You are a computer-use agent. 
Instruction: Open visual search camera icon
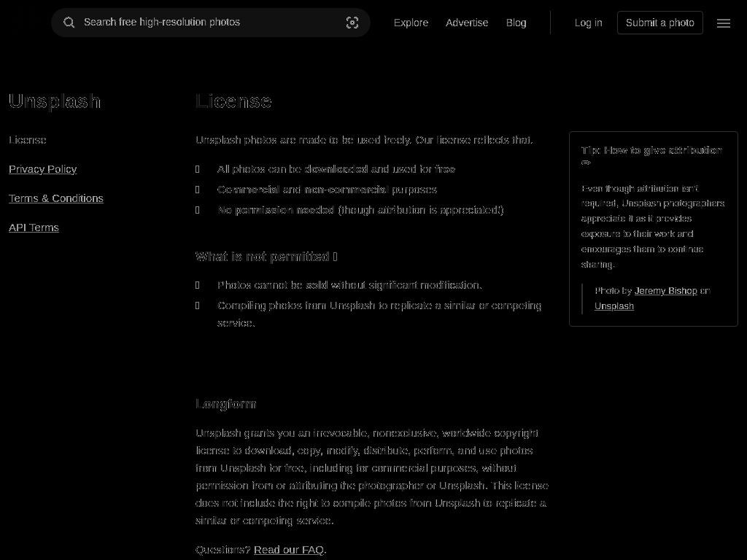[x=352, y=23]
